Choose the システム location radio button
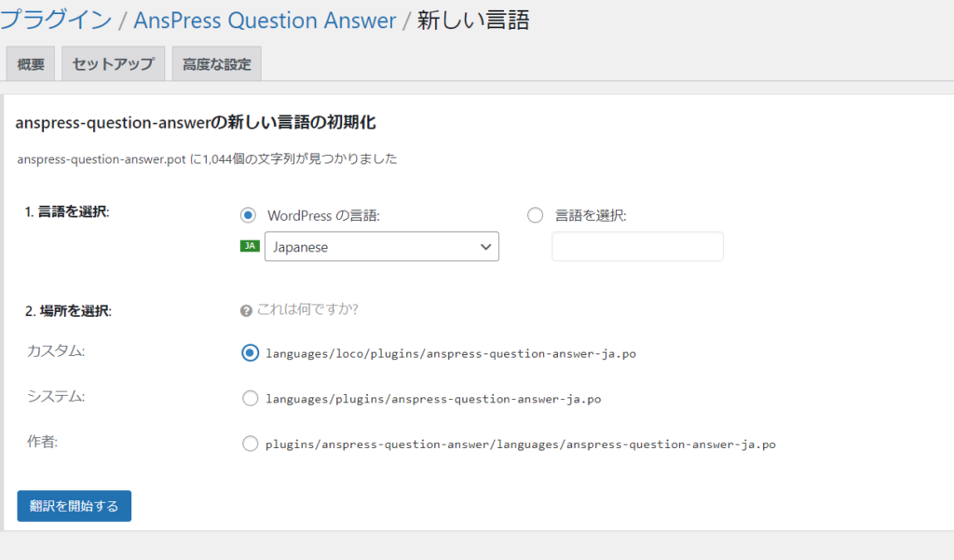The height and width of the screenshot is (560, 954). click(250, 399)
